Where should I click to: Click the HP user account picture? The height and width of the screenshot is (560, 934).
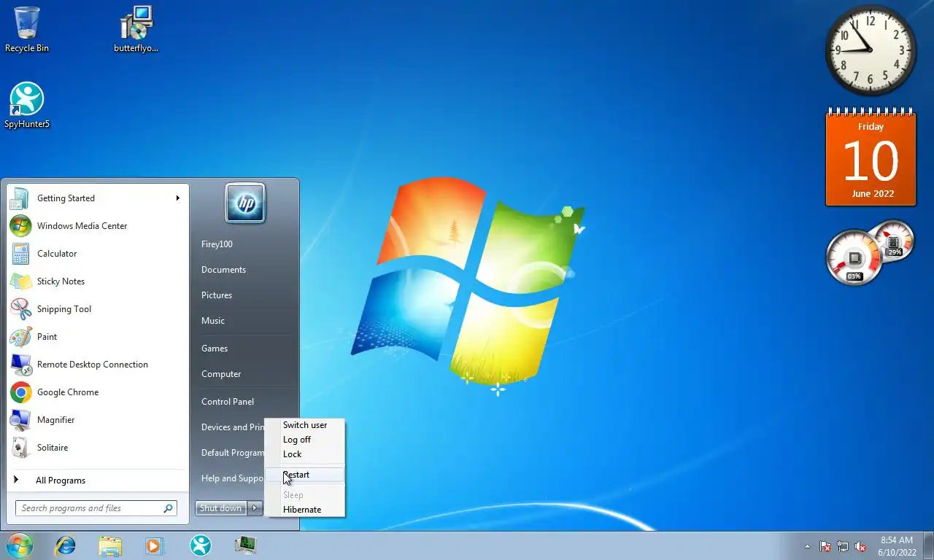tap(245, 203)
